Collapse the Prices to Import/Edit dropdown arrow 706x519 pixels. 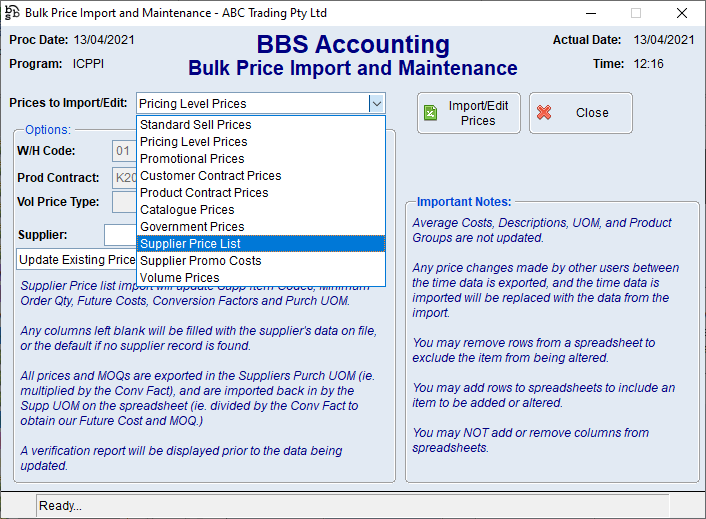(x=376, y=103)
